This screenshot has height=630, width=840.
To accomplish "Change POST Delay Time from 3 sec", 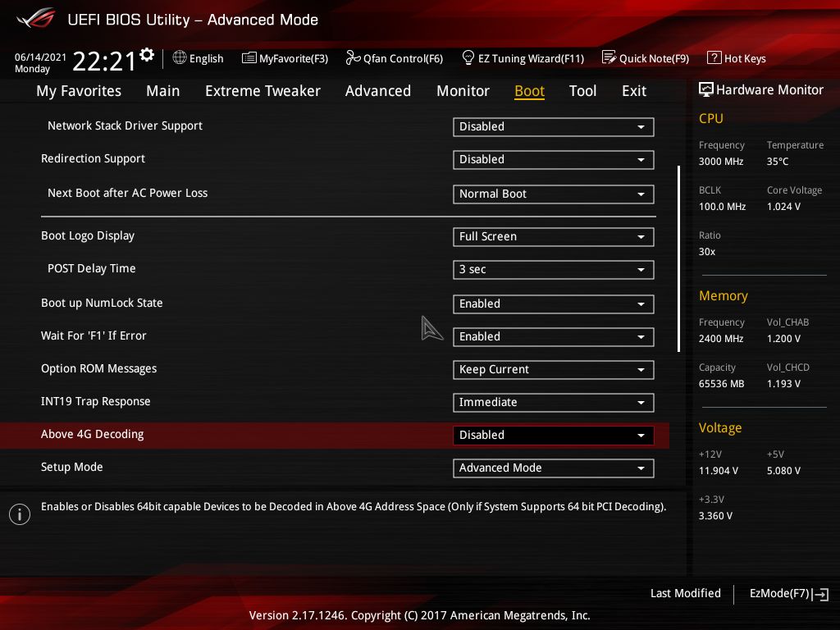I will [553, 269].
